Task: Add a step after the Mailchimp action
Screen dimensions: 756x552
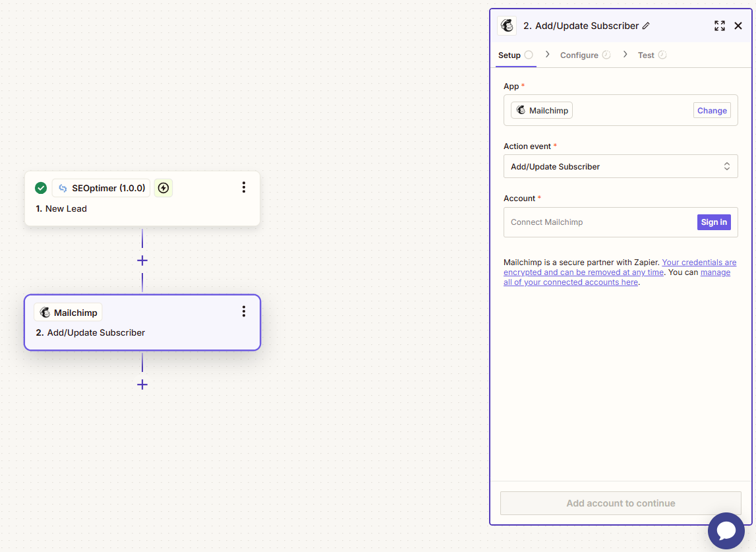Action: click(x=142, y=384)
